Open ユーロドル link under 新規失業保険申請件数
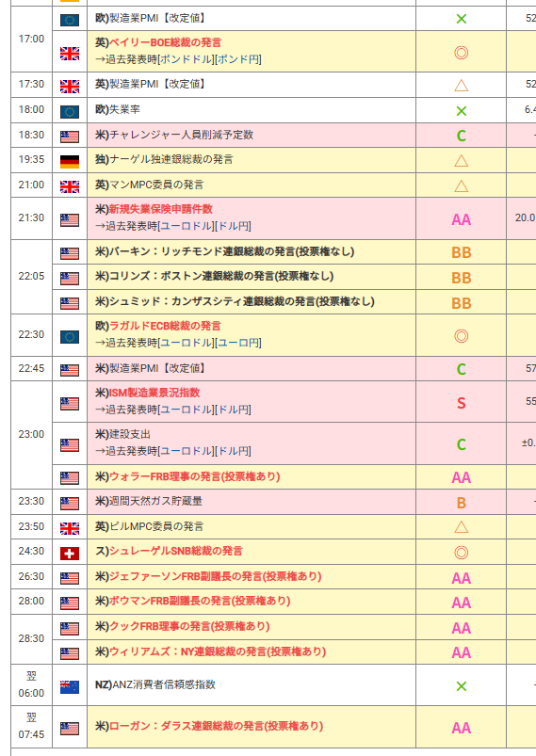Screen dimensions: 536x756 tap(187, 226)
